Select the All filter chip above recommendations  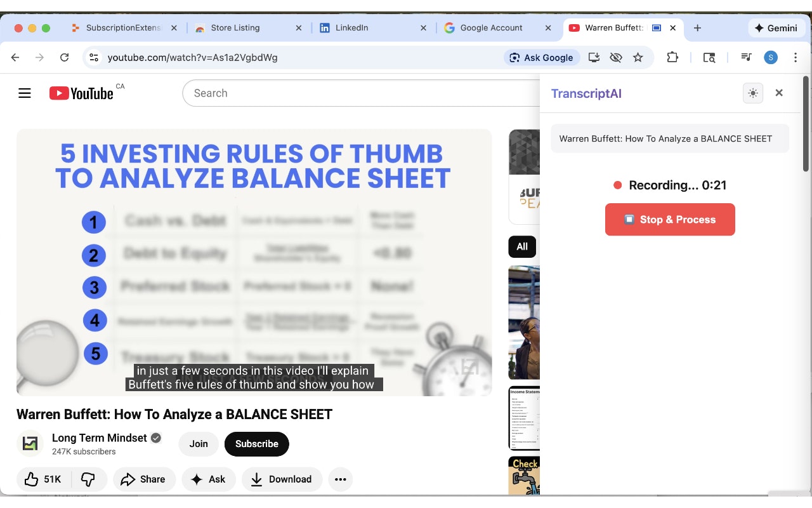521,246
